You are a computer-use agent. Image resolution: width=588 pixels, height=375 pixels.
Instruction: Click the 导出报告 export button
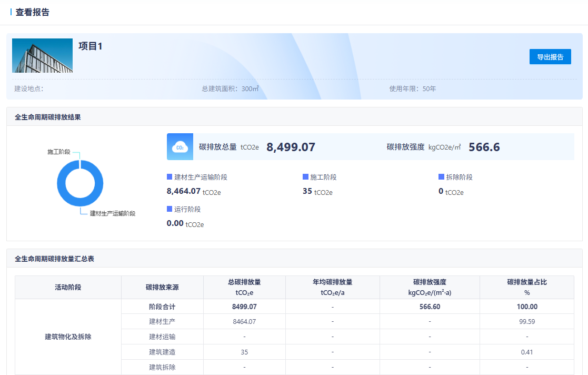pos(550,57)
